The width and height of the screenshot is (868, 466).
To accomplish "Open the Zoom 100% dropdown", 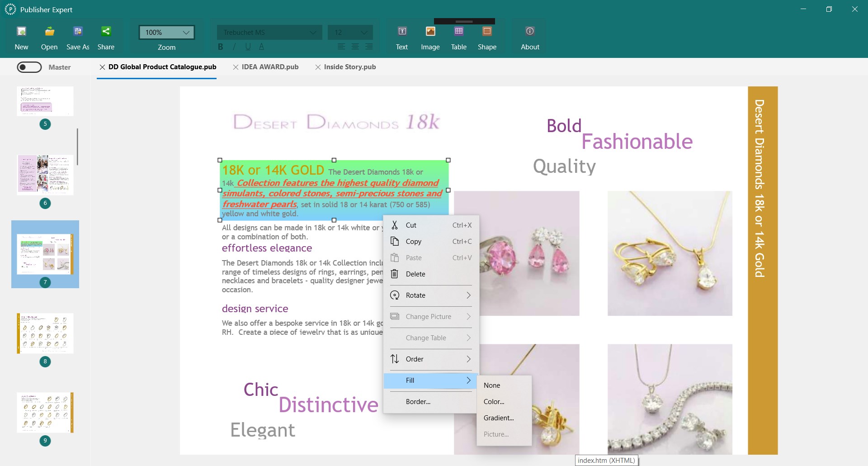I will [167, 33].
